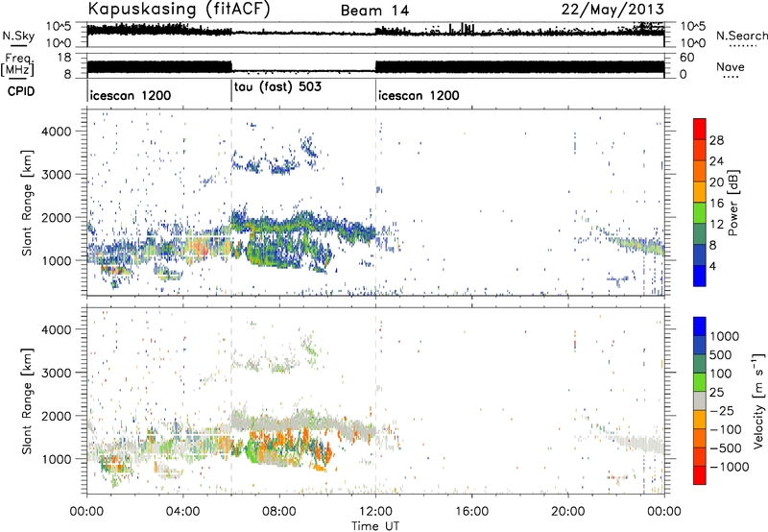Click the red bottom segment of Velocity colorbar
Viewport: 768px width, 532px height.
[700, 475]
